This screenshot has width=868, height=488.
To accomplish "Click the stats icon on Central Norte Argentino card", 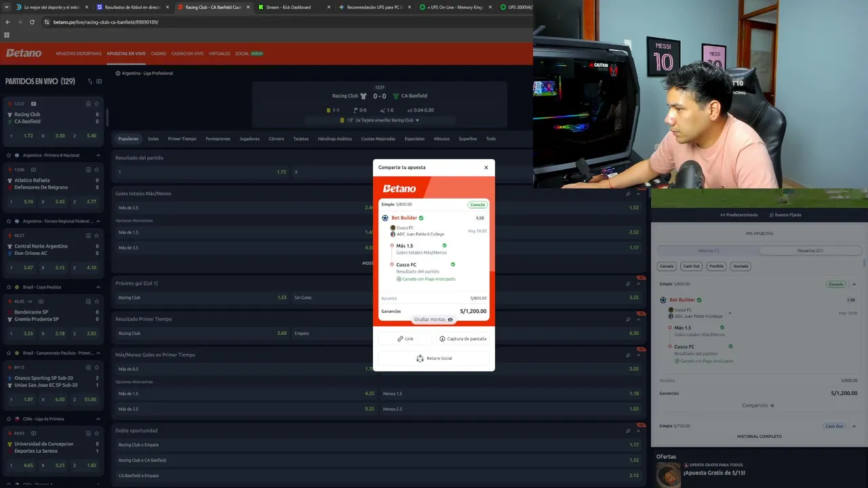I will click(88, 235).
